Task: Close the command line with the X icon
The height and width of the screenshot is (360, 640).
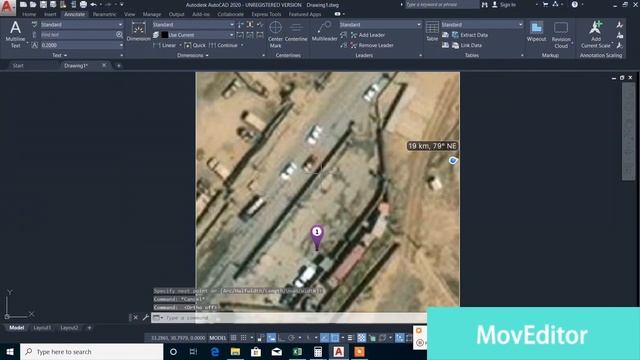Action: [x=136, y=317]
